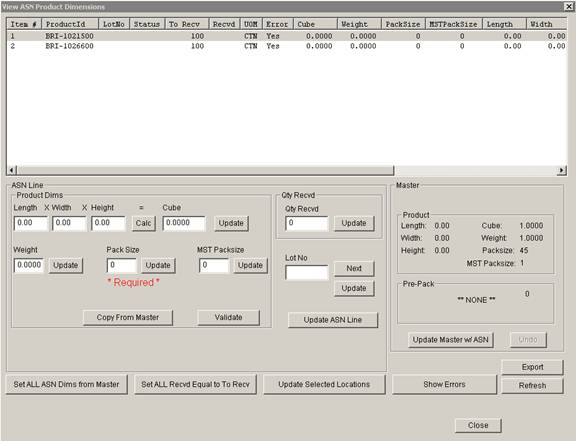Click the MSTPackSize column header
Viewport: 576px width, 441px height.
(454, 24)
